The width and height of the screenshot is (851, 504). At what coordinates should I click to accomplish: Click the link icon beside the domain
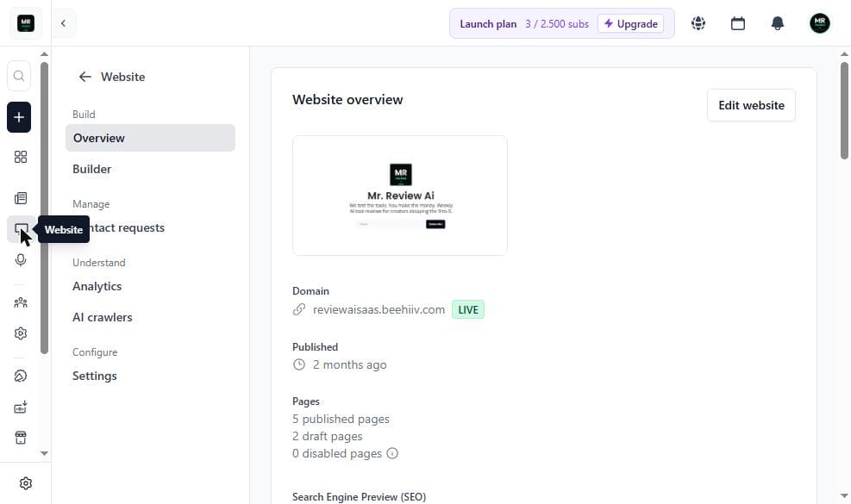(299, 309)
